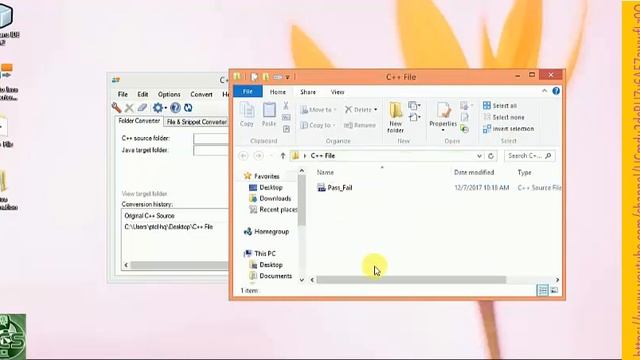Switch to Large icons view in status bar
The width and height of the screenshot is (640, 360).
tap(554, 290)
